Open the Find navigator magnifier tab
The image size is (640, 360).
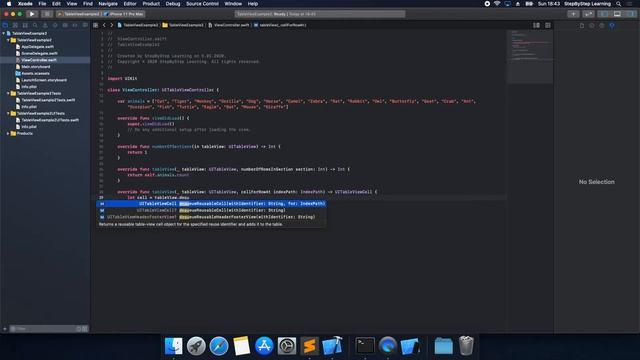pyautogui.click(x=35, y=25)
